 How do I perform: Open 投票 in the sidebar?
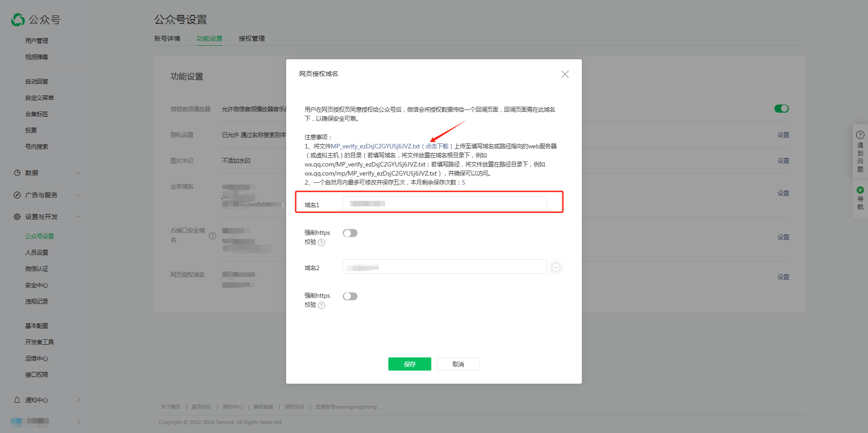(x=31, y=130)
